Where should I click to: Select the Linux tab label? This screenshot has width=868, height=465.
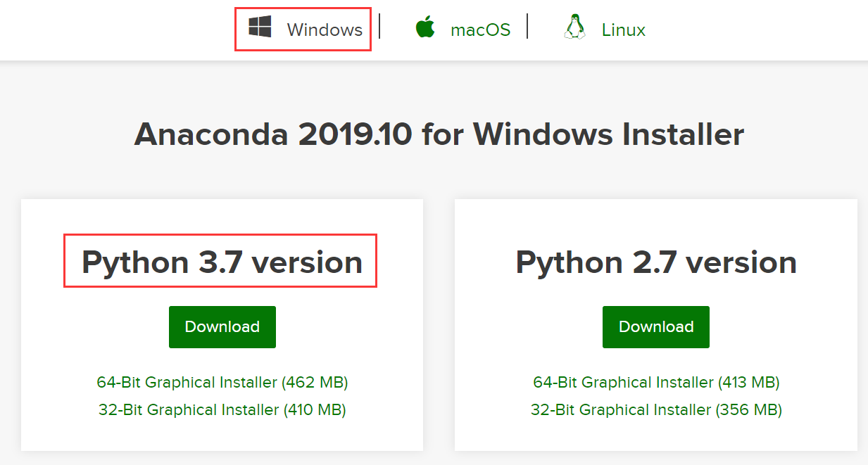(623, 30)
